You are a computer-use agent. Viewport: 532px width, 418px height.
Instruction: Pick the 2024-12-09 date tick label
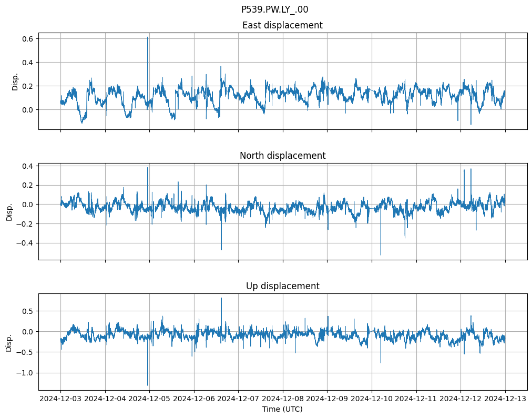[x=327, y=399]
